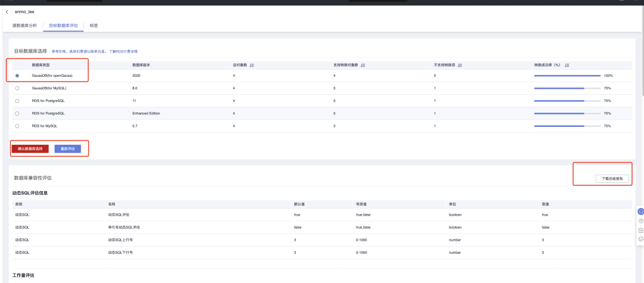This screenshot has height=283, width=644.
Task: Switch to the 目标数据库评估 tab
Action: 63,26
